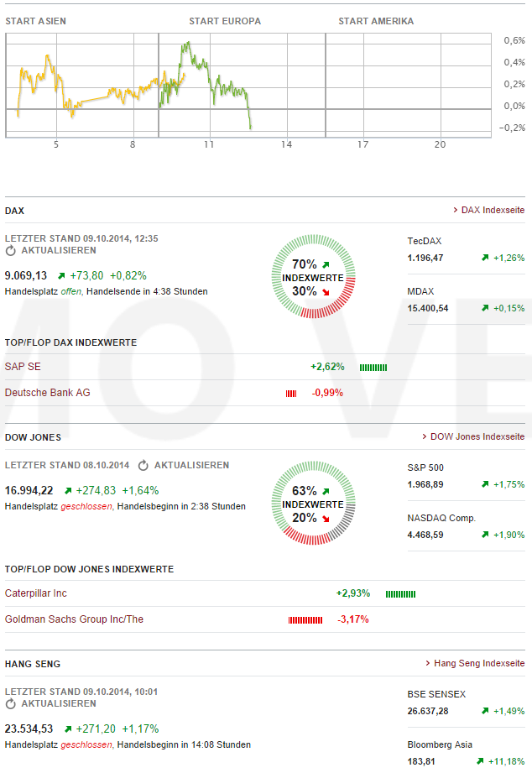Open Deutsche Bank AG stock entry

(47, 392)
